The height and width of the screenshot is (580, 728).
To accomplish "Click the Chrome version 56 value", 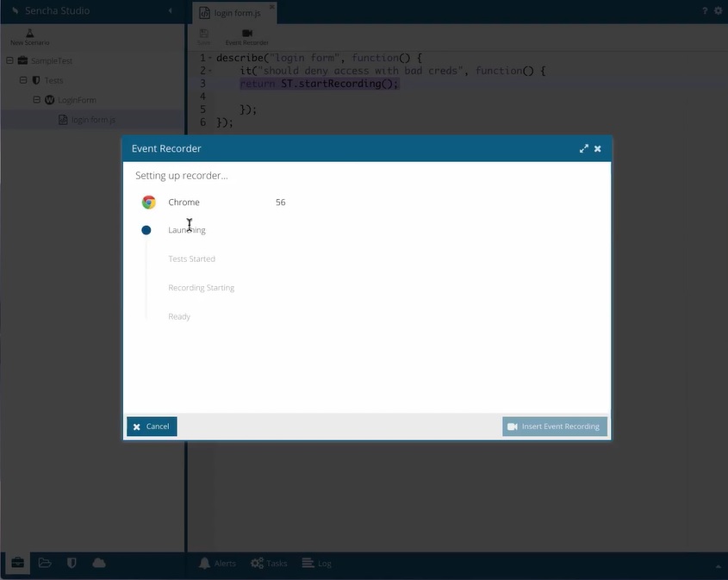I will (280, 202).
